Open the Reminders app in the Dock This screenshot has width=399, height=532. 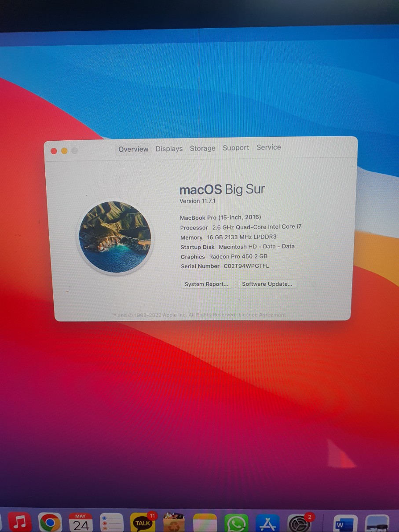click(111, 523)
